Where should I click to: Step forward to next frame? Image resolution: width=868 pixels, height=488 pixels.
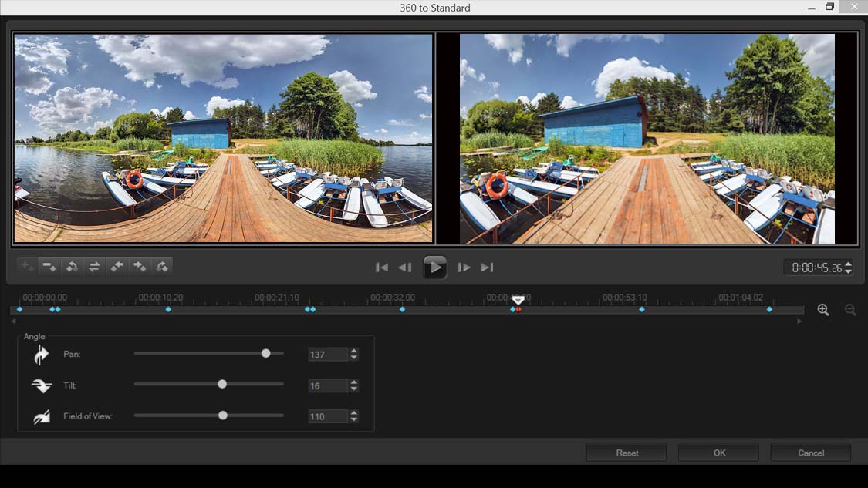coord(464,268)
